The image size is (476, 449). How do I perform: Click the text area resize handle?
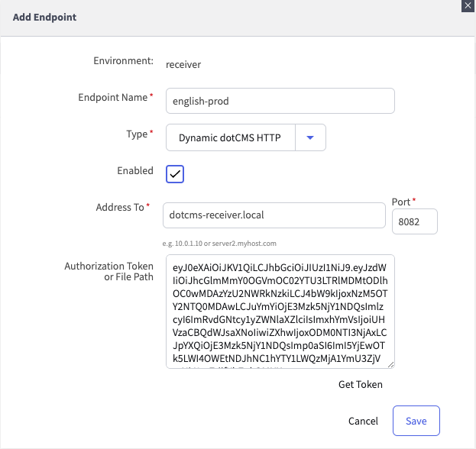[x=390, y=365]
